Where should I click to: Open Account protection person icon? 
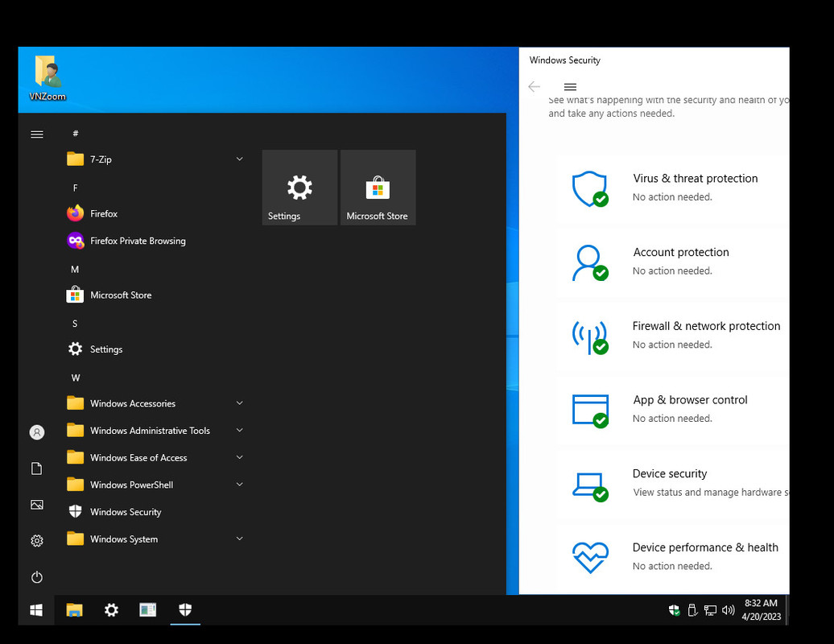tap(590, 262)
